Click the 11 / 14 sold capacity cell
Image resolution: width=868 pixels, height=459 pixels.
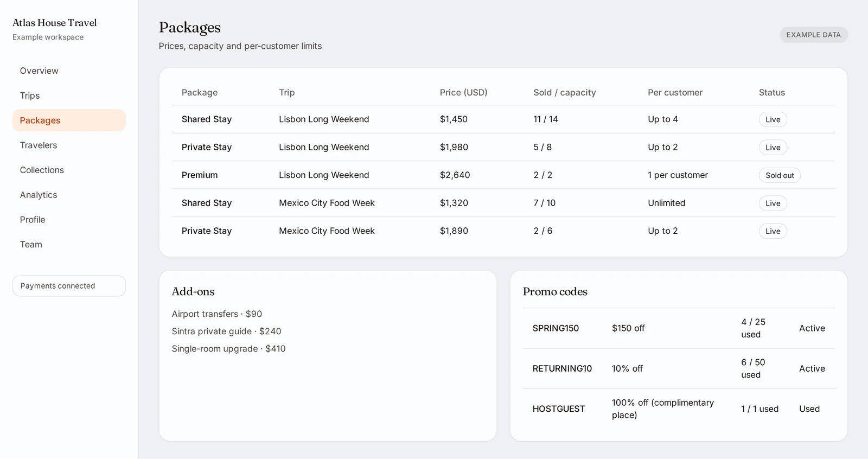click(x=546, y=119)
